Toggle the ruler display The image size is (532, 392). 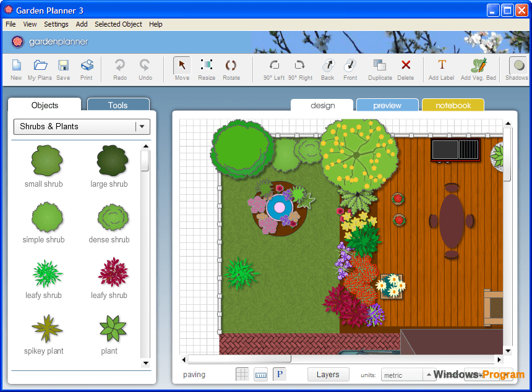tap(260, 374)
